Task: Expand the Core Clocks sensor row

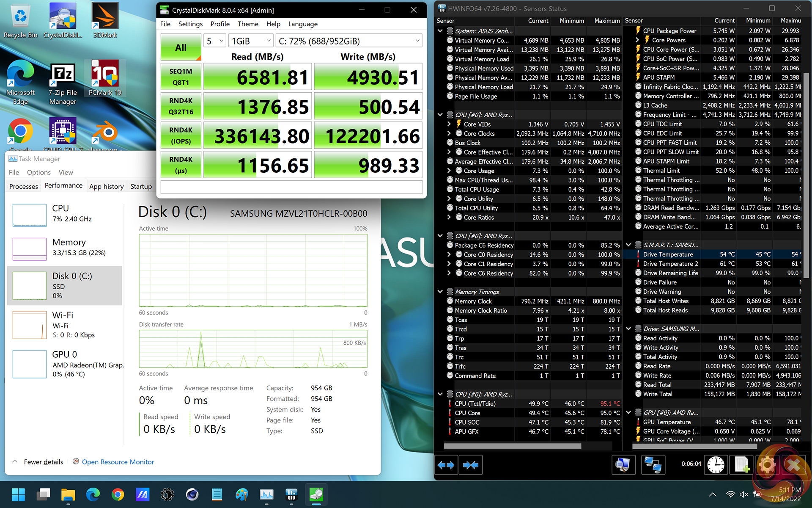Action: 449,133
